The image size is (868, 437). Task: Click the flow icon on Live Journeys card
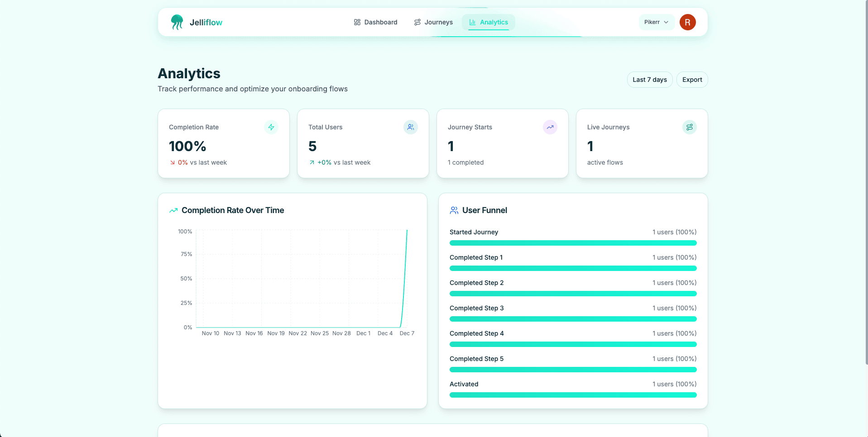click(x=689, y=127)
